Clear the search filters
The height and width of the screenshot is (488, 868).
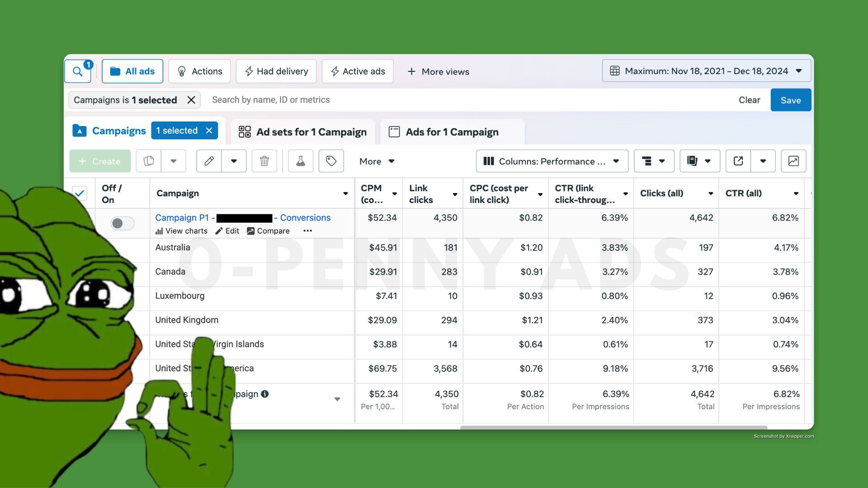point(749,100)
